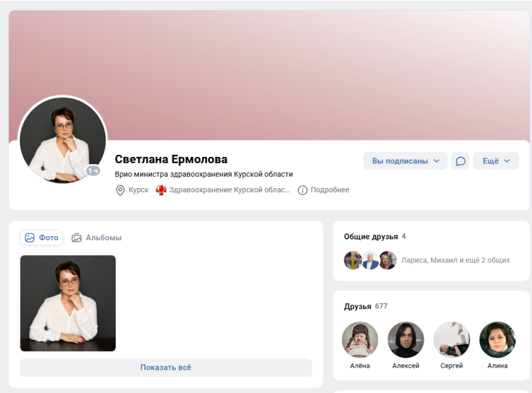Viewport: 532px width, 393px height.
Task: Click the pink profile cover banner
Action: 299,66
